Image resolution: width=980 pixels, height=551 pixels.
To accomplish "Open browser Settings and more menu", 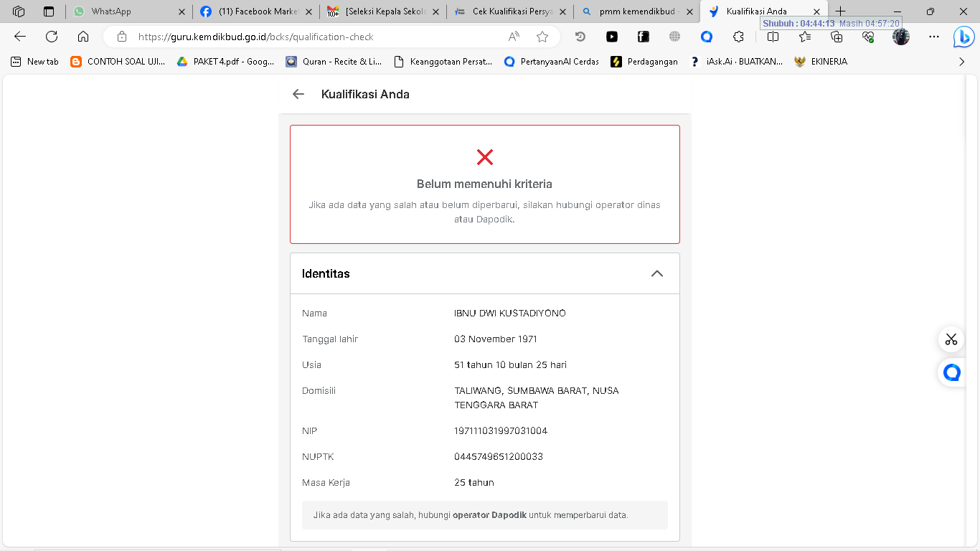I will point(933,37).
